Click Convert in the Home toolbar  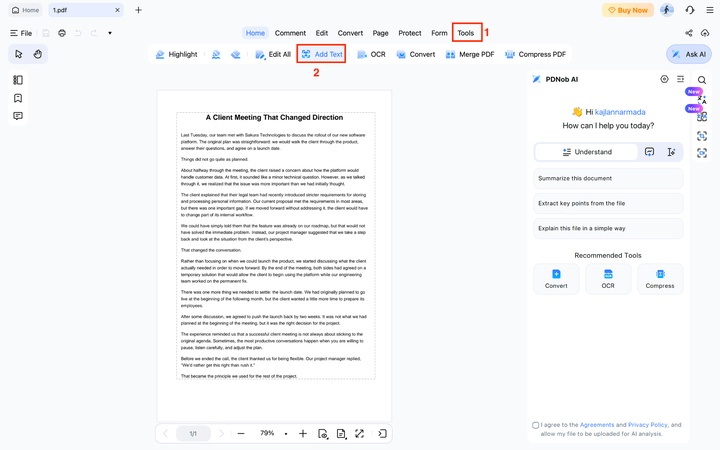(416, 54)
